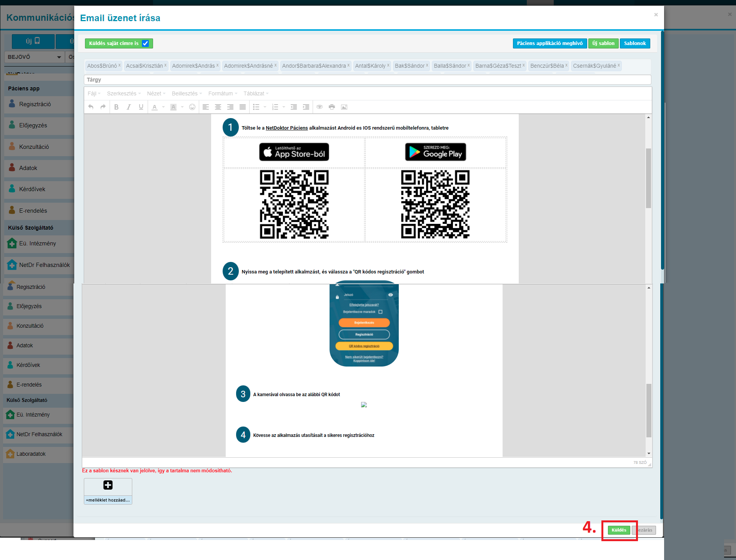The image size is (736, 560).
Task: Create a new template with 'Új sablon'
Action: (x=603, y=43)
